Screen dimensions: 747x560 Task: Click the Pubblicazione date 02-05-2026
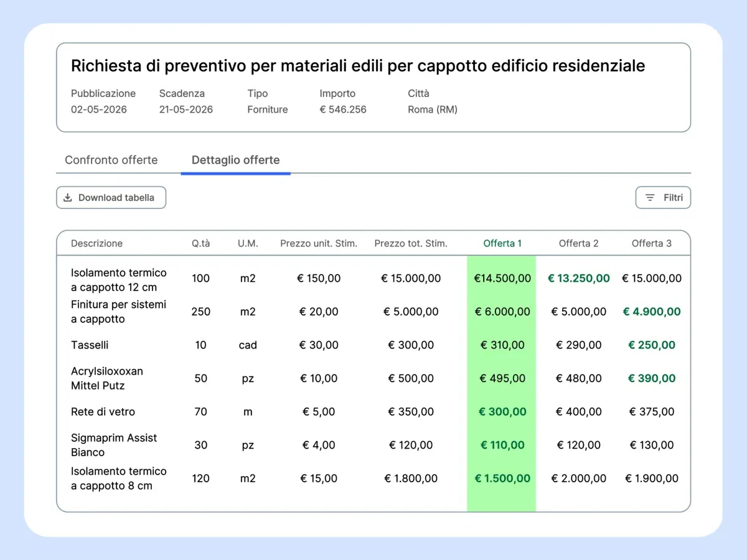pos(99,110)
